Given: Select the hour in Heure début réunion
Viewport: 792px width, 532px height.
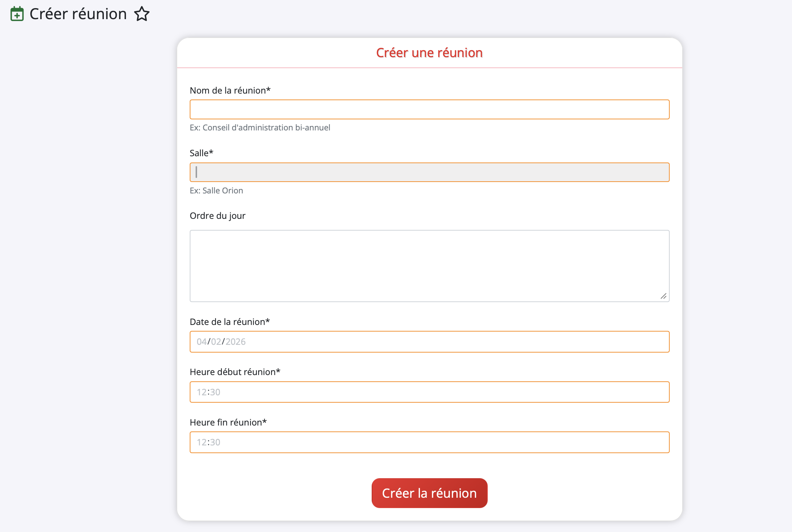Looking at the screenshot, I should coord(201,392).
